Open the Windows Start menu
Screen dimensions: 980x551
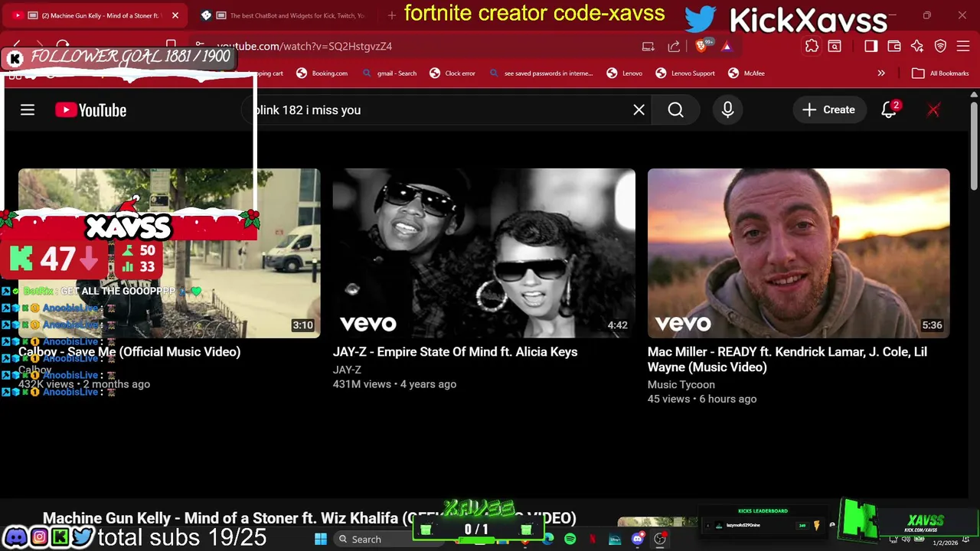pos(321,540)
